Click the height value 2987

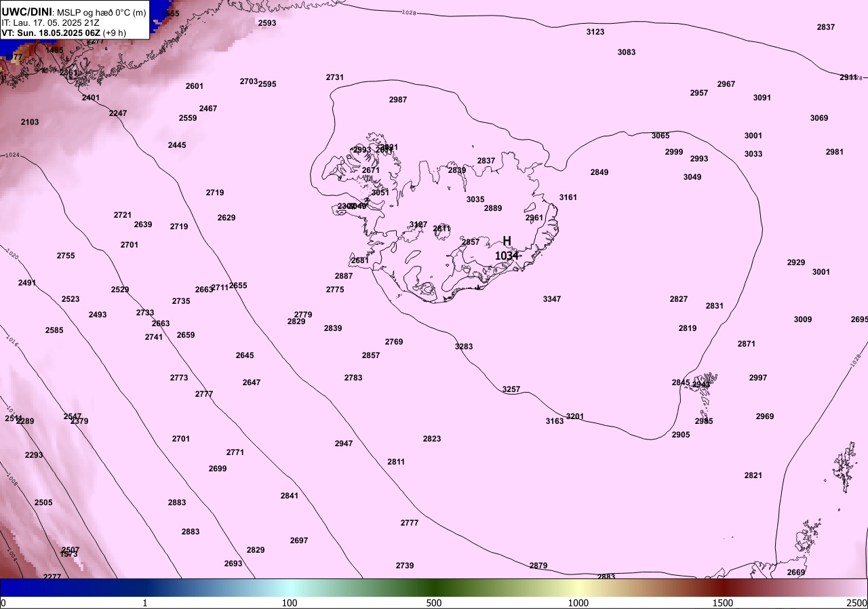398,100
